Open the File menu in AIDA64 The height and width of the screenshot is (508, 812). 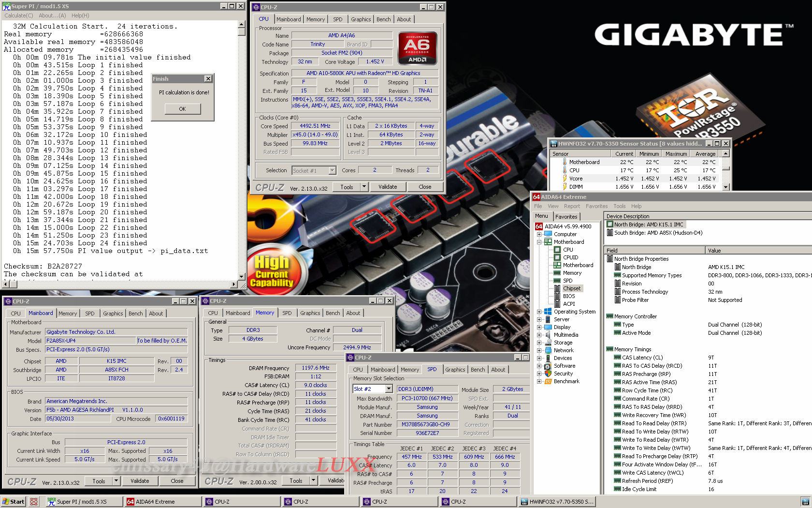pyautogui.click(x=538, y=206)
